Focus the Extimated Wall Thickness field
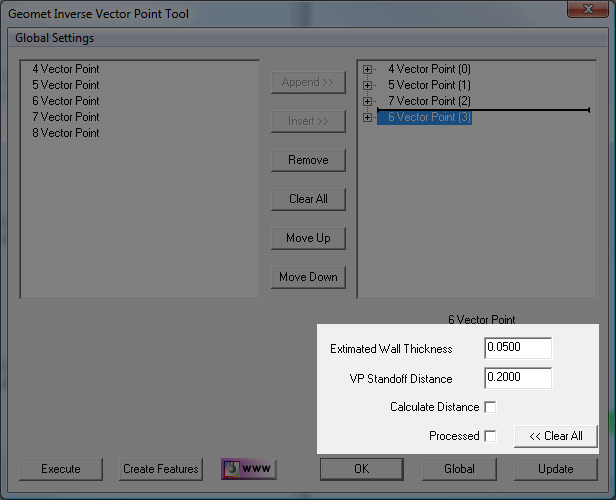The image size is (616, 500). (518, 348)
